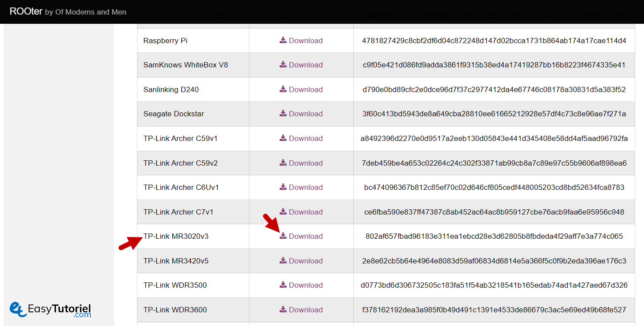Screen dimensions: 644x326
Task: Open the Download link for Seagate Dockstar
Action: click(306, 114)
